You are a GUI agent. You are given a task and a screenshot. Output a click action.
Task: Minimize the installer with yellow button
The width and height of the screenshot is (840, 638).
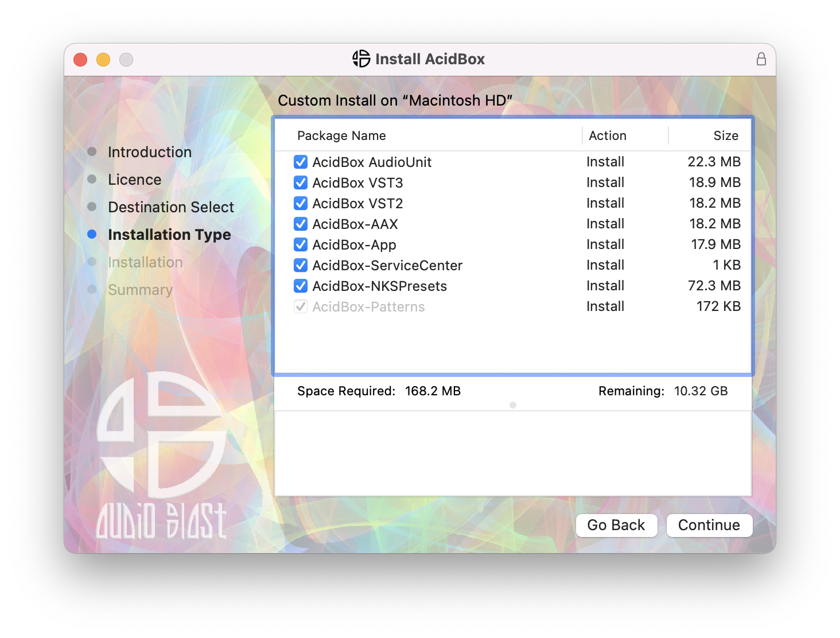click(x=103, y=59)
